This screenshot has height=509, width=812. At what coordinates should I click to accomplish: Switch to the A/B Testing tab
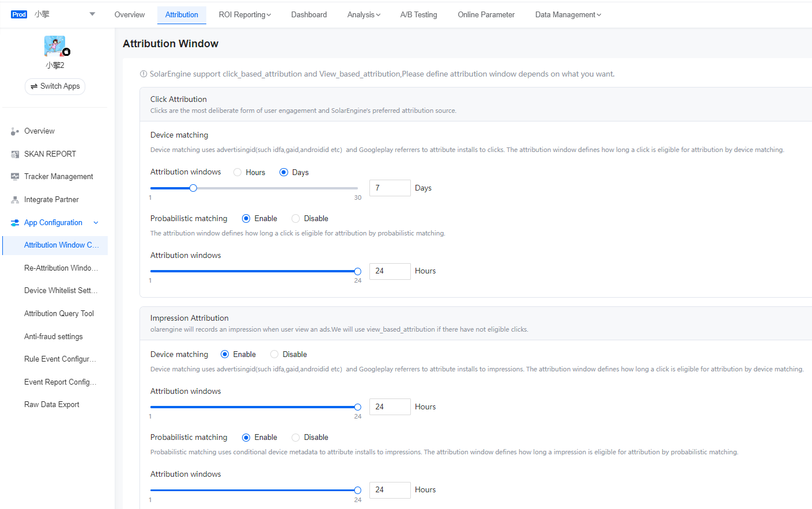pos(418,14)
